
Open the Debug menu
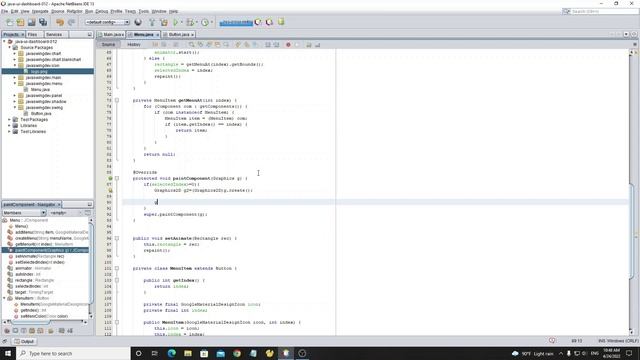click(x=102, y=11)
